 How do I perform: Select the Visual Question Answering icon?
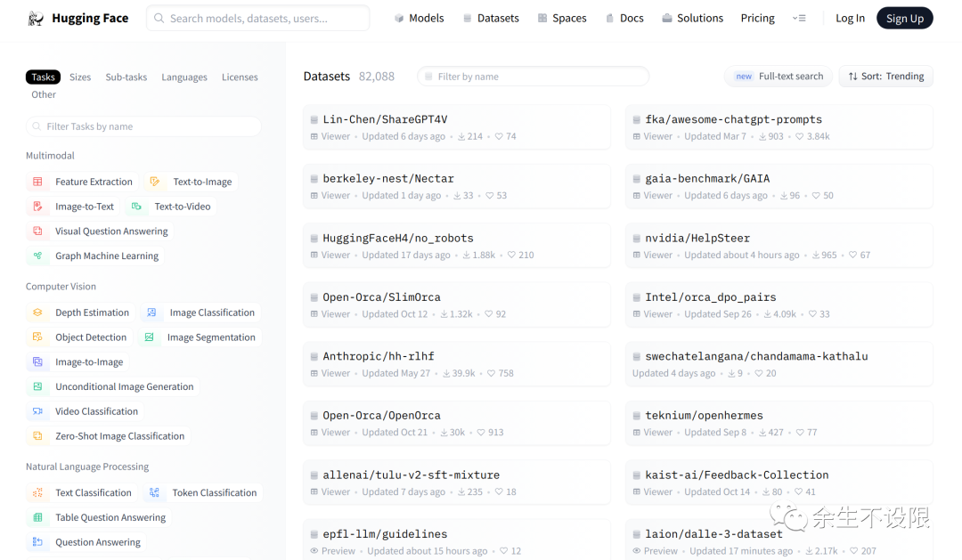coord(37,231)
